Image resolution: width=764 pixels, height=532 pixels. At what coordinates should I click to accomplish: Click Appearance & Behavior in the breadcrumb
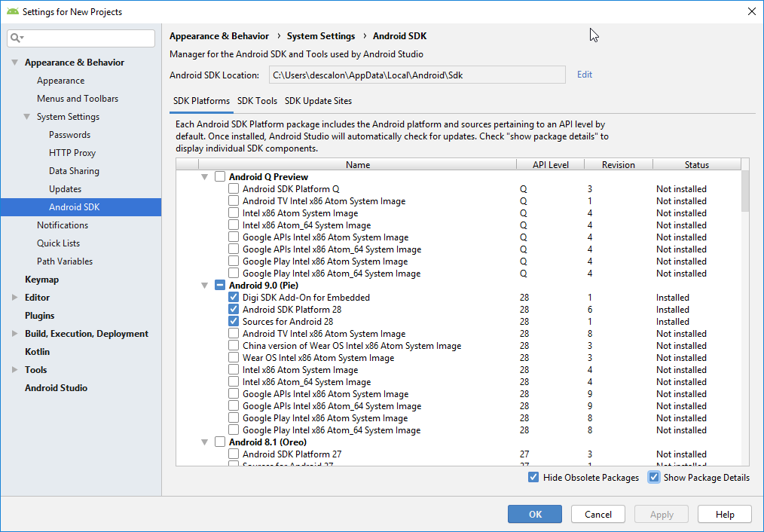(219, 36)
